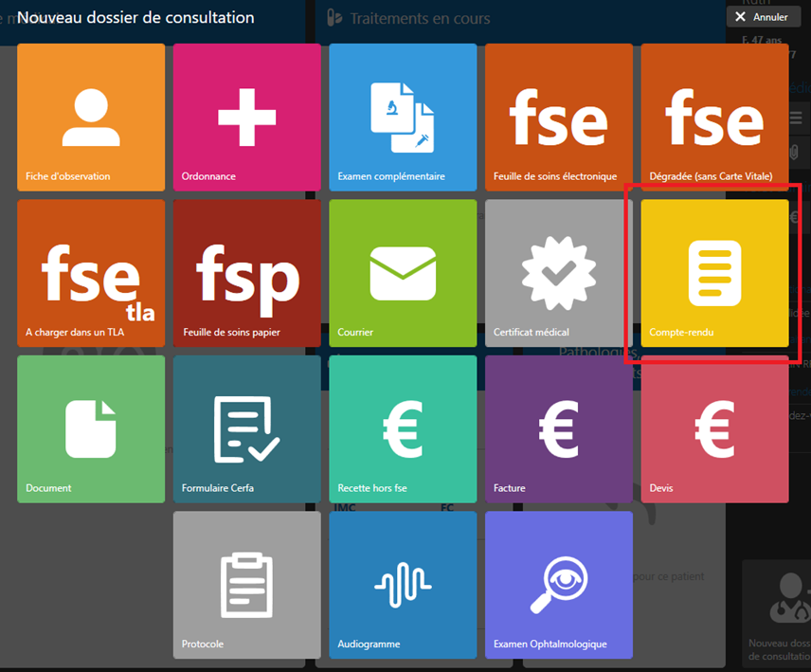Choose Dégradée (sans Carte Vitale) fse
Viewport: 811px width, 672px height.
714,118
